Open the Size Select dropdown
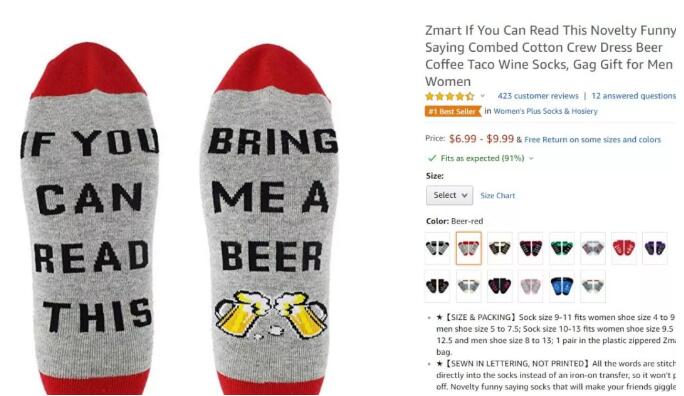Screen dimensions: 684x396 450,195
